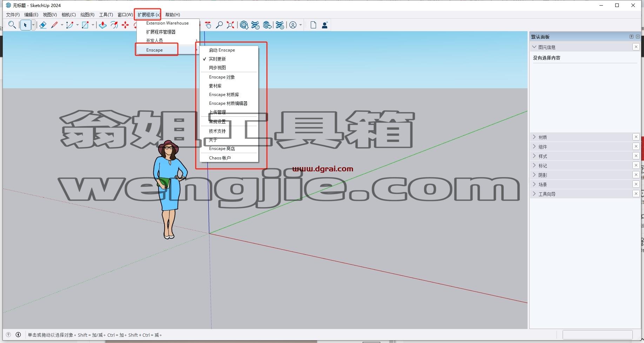644x343 pixels.
Task: Click the user account profile icon
Action: (293, 25)
